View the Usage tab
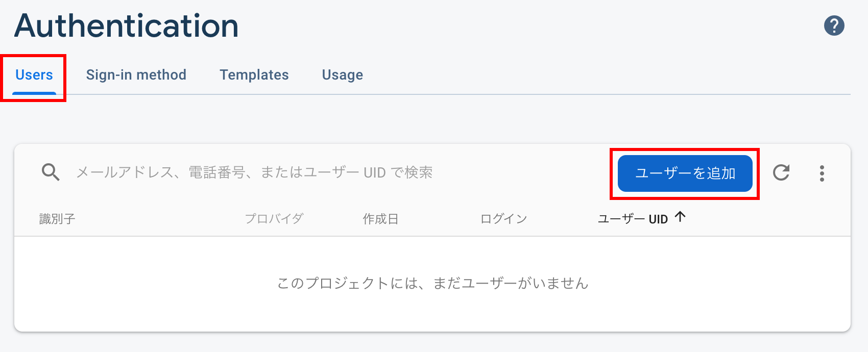The width and height of the screenshot is (868, 352). click(x=343, y=75)
